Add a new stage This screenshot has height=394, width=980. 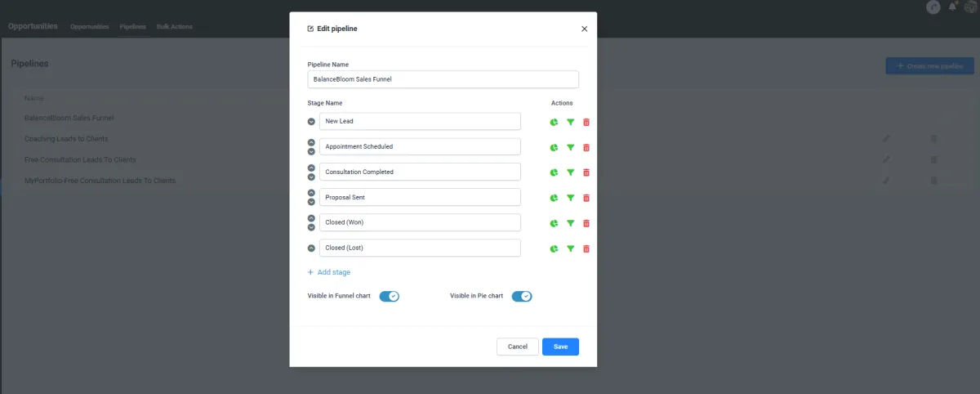pyautogui.click(x=329, y=272)
